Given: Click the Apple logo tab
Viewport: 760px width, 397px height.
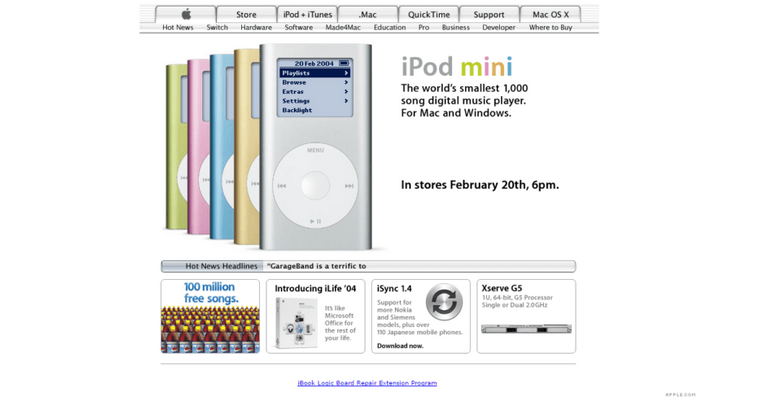Looking at the screenshot, I should (186, 15).
